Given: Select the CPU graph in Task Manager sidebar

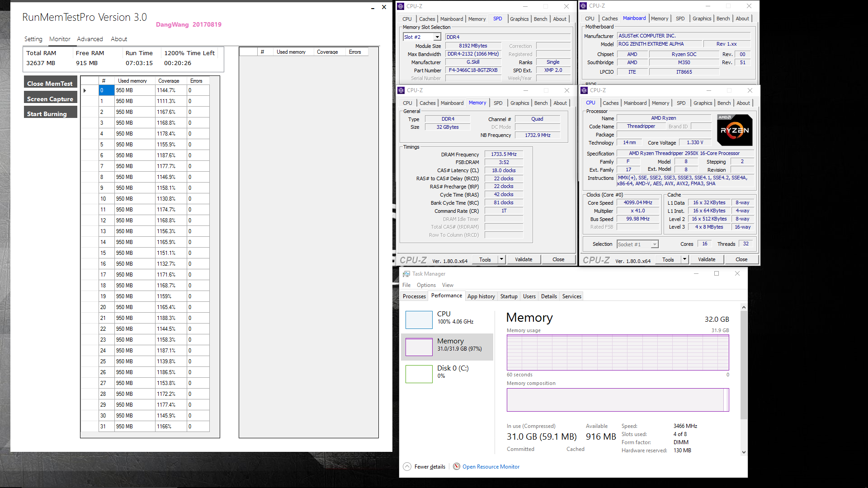Looking at the screenshot, I should [x=419, y=319].
